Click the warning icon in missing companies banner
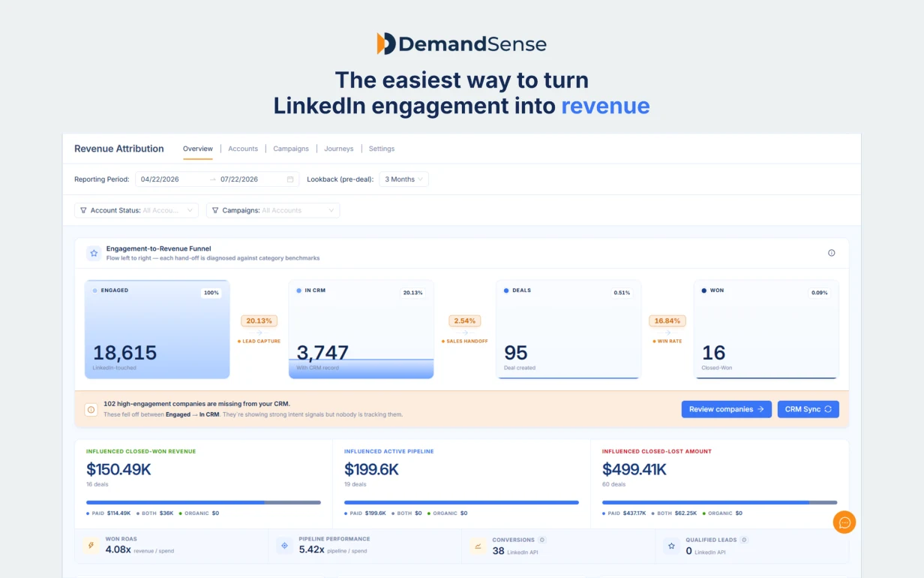This screenshot has height=578, width=924. (91, 410)
